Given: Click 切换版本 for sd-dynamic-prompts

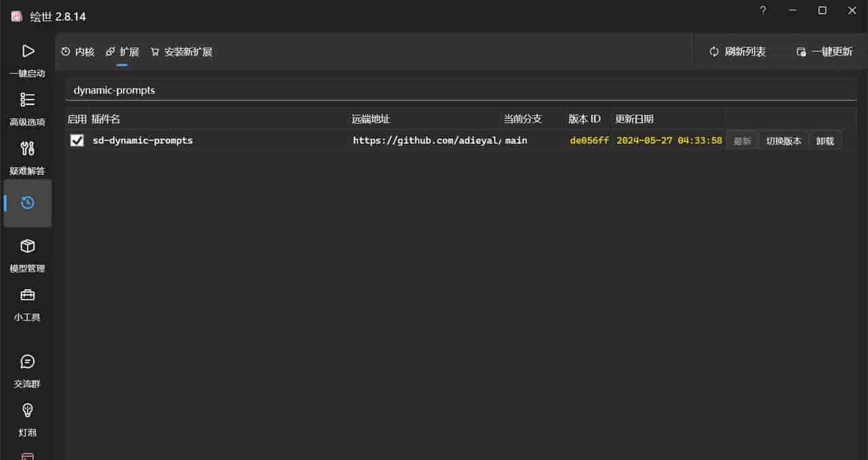Looking at the screenshot, I should tap(783, 141).
